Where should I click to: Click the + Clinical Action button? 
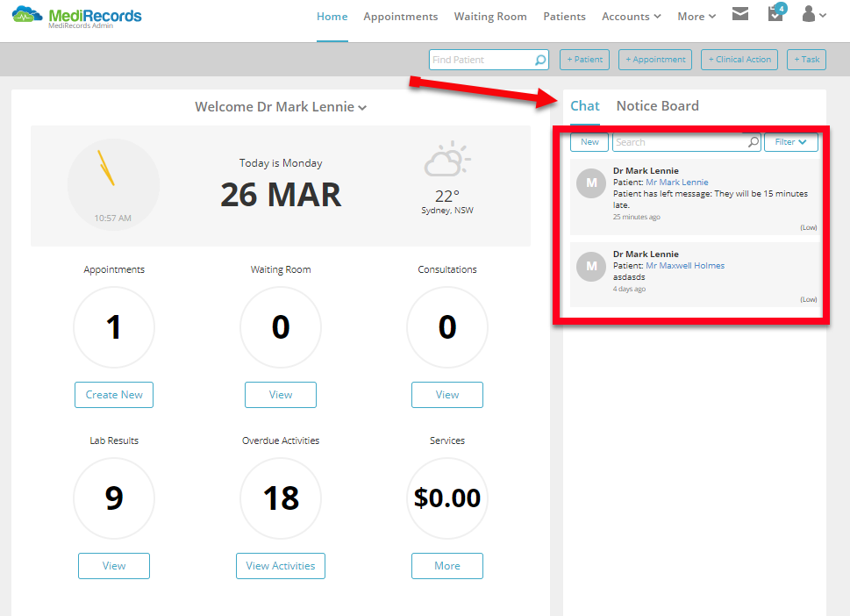739,60
